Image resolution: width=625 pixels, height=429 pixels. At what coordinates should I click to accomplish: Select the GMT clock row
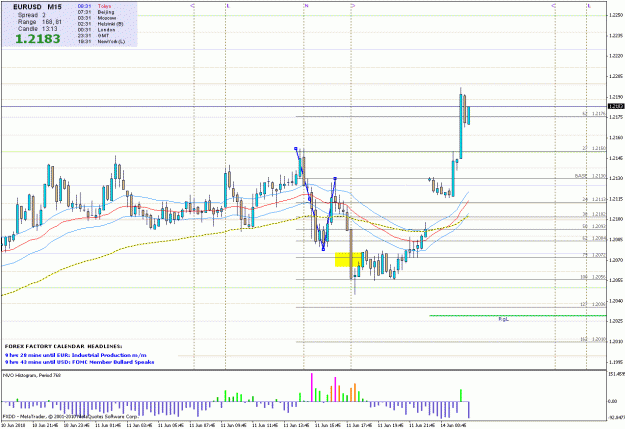pos(93,35)
